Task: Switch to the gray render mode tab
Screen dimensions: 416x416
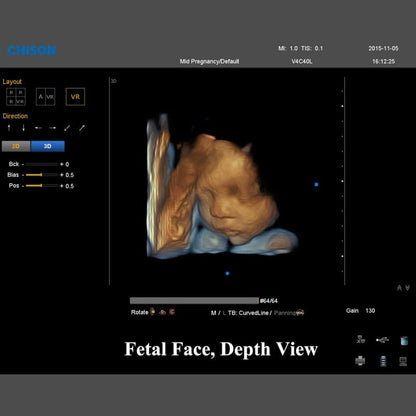Action: pos(16,146)
